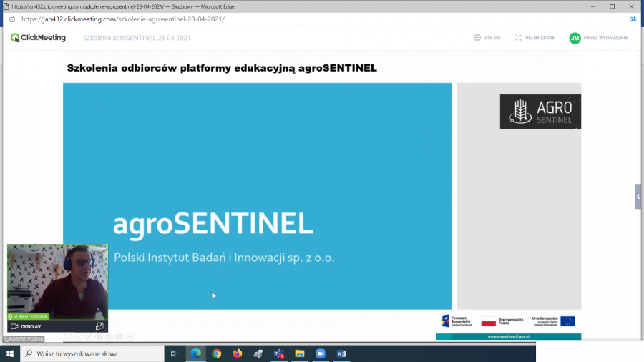Viewport: 644px width, 362px height.
Task: Click the copy pages slide icon
Action: coord(99,336)
